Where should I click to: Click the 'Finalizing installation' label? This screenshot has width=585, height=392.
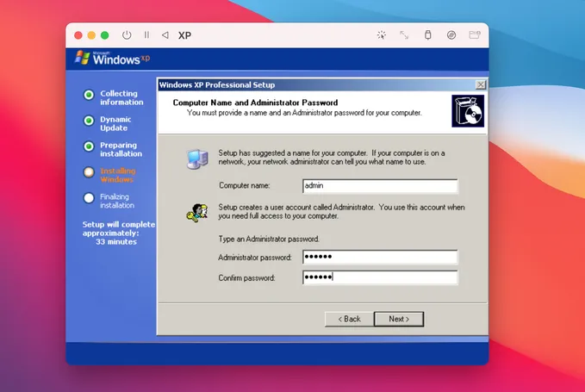pyautogui.click(x=117, y=201)
